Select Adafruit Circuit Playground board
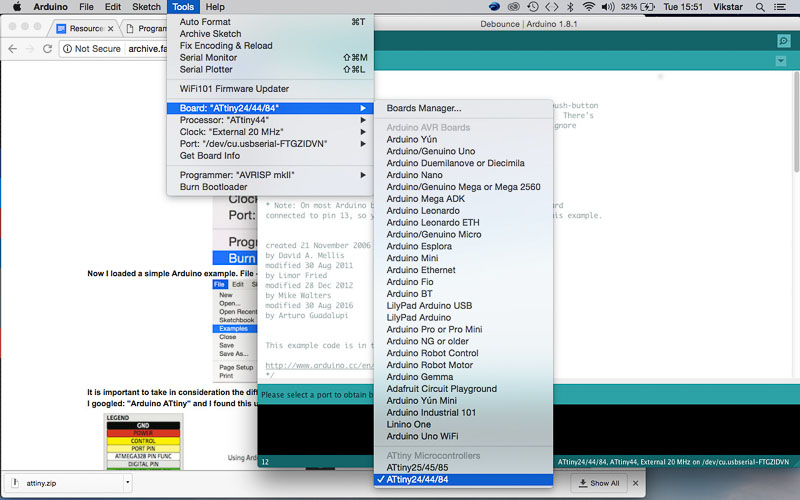The height and width of the screenshot is (500, 800). point(463,389)
